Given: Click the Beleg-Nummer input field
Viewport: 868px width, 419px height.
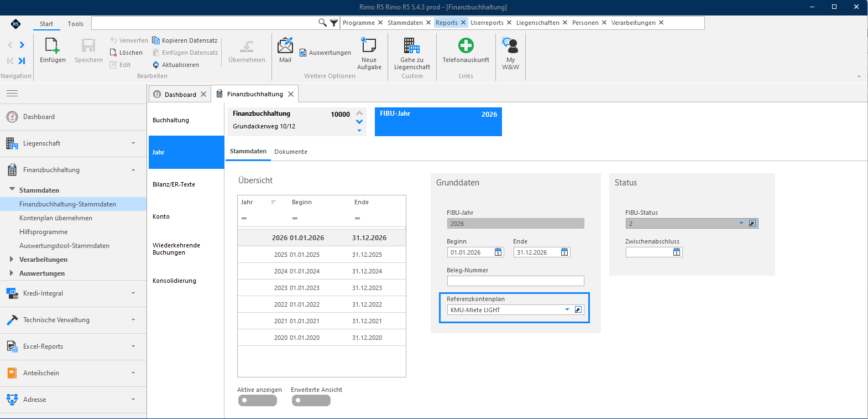Looking at the screenshot, I should pos(515,281).
